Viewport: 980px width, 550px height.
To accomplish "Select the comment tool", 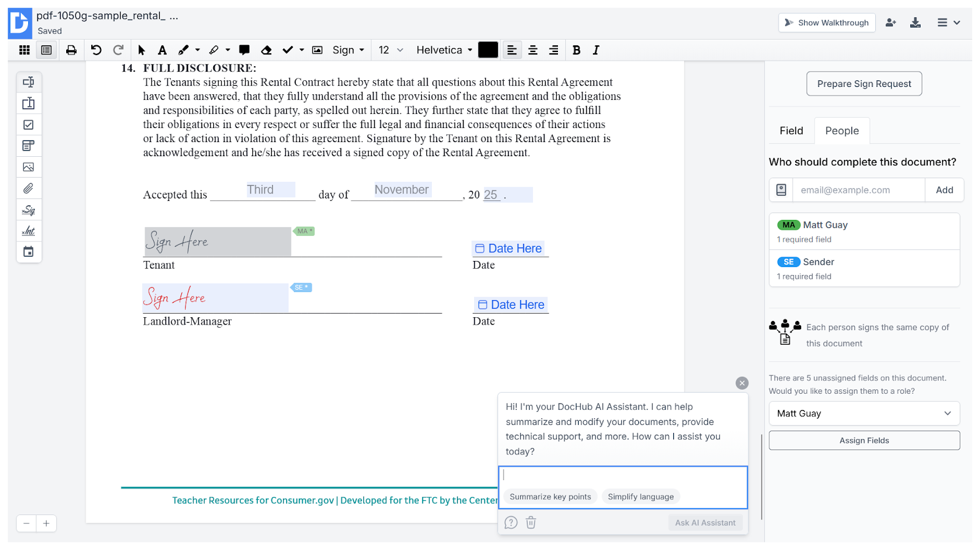I will tap(244, 50).
